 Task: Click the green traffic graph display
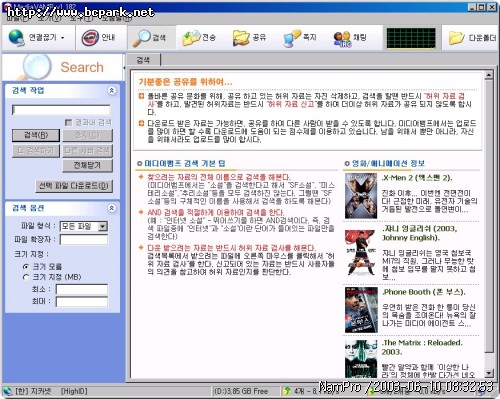411,38
